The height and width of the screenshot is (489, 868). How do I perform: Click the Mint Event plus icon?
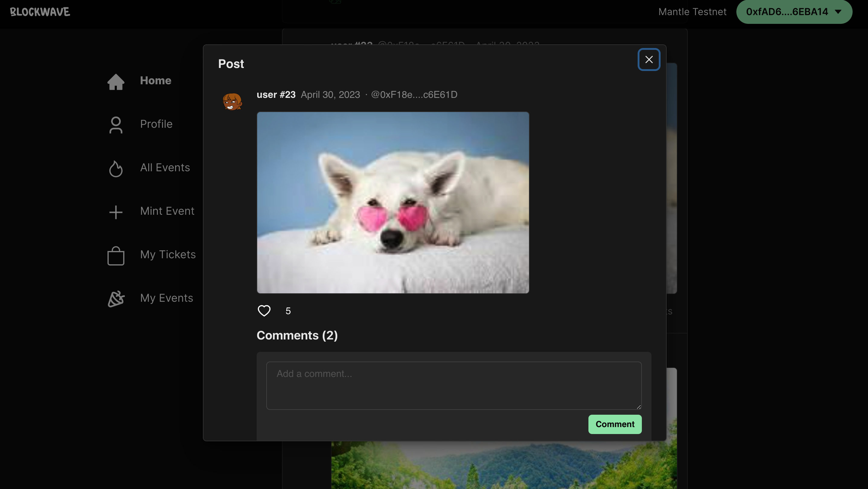[x=116, y=212]
